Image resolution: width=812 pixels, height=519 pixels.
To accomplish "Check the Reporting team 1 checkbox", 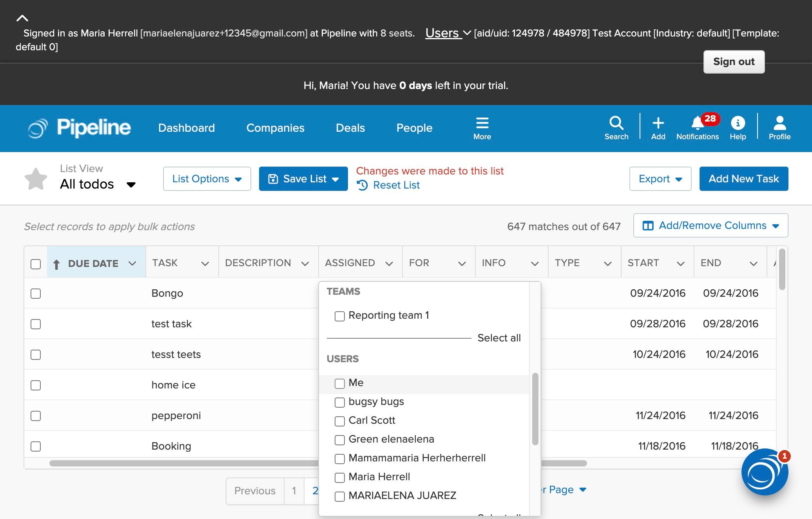I will pyautogui.click(x=340, y=316).
